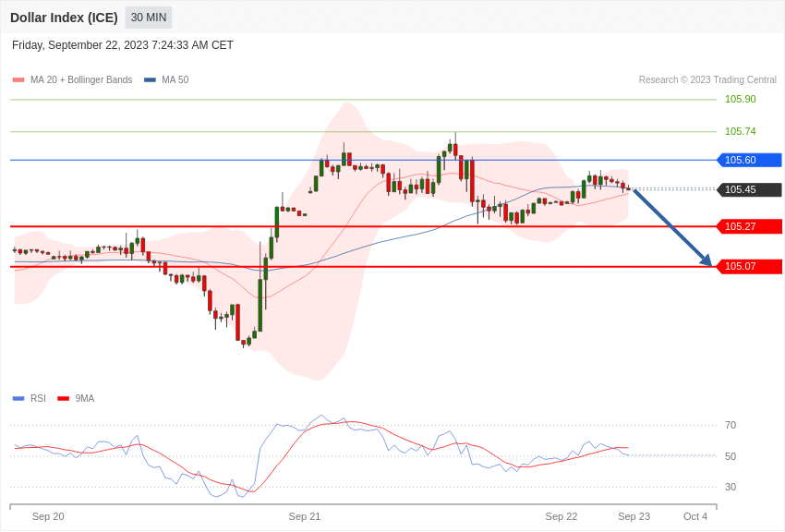The height and width of the screenshot is (532, 785).
Task: Click the MA 20 + Bollinger Bands legend swatch
Action: point(18,80)
